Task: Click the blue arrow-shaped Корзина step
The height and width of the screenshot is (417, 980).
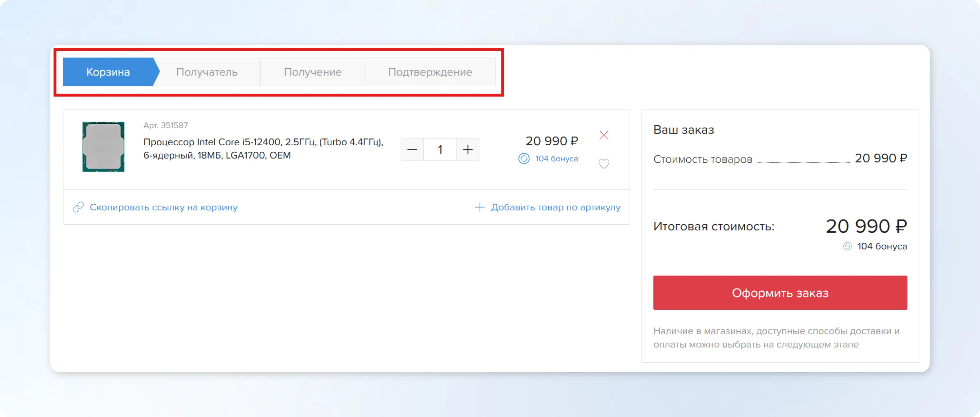Action: (x=108, y=72)
